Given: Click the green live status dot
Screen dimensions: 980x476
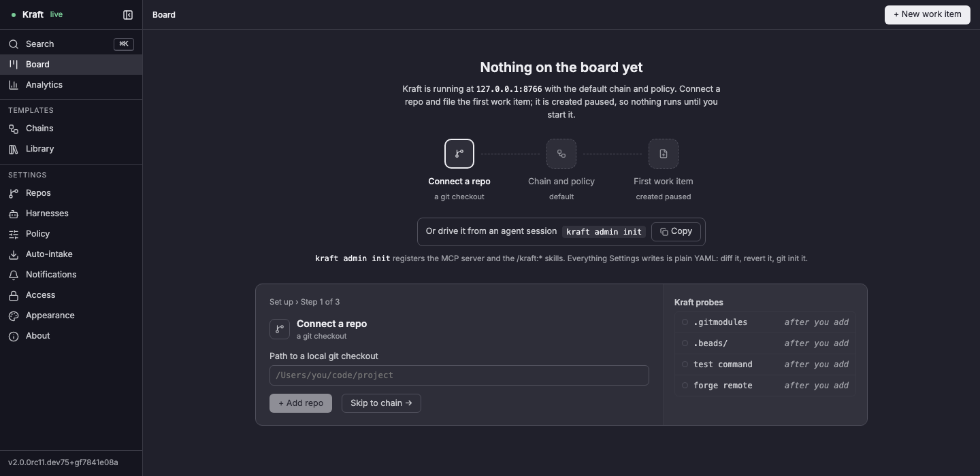Looking at the screenshot, I should pyautogui.click(x=14, y=15).
